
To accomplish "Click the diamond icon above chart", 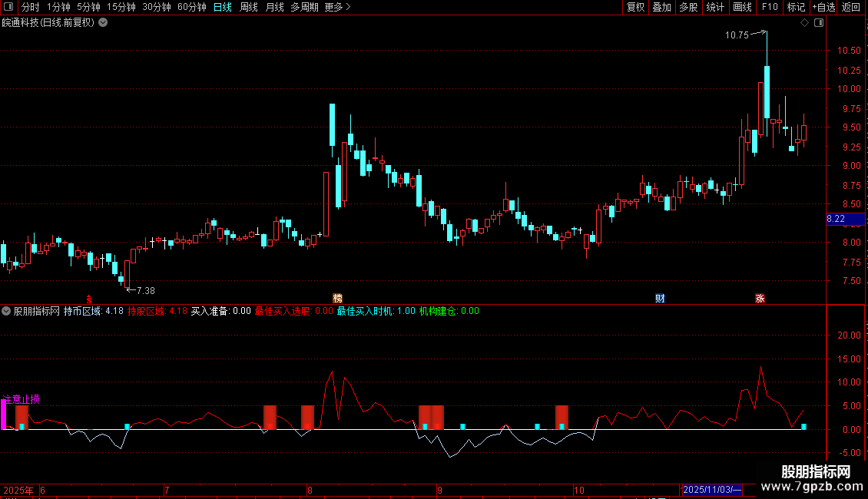I will 805,23.
